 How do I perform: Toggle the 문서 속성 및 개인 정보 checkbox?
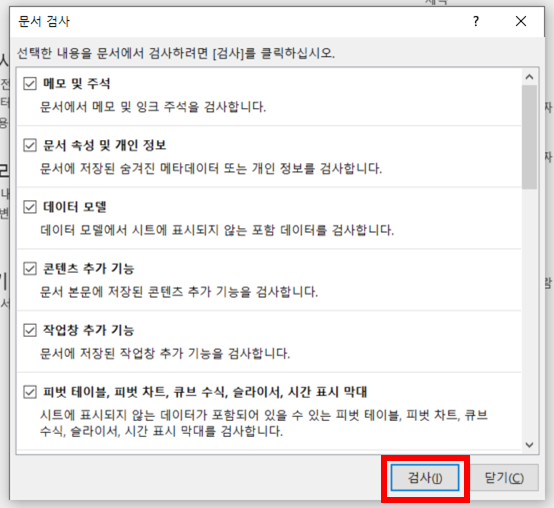(30, 145)
